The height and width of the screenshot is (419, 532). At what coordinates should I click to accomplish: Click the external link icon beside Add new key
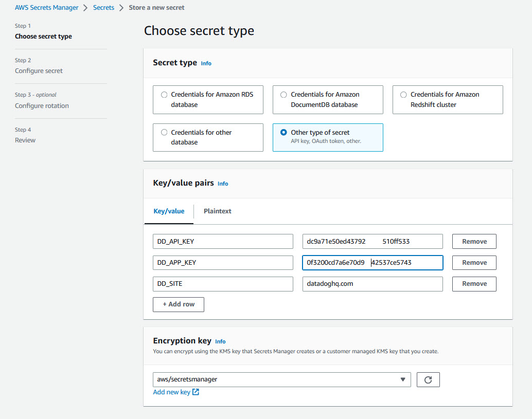[x=196, y=392]
